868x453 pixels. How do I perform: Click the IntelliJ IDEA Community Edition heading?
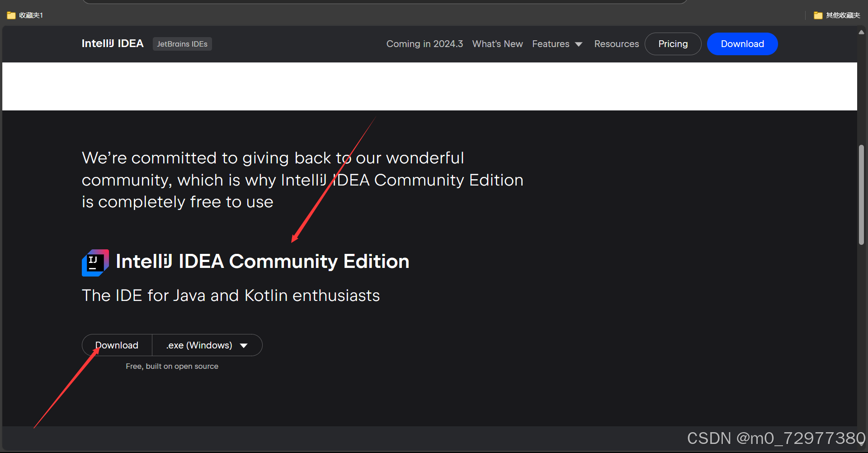click(x=262, y=262)
